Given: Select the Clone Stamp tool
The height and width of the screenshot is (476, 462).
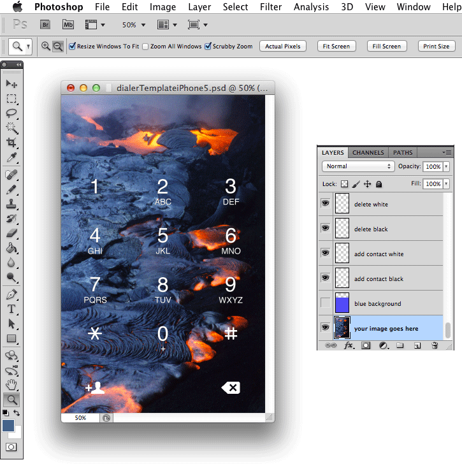Looking at the screenshot, I should click(11, 204).
